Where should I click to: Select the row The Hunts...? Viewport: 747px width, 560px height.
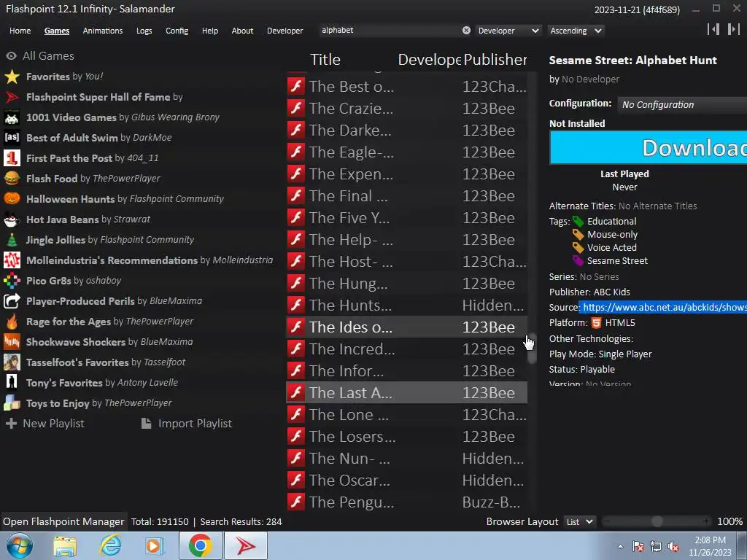[x=406, y=306]
